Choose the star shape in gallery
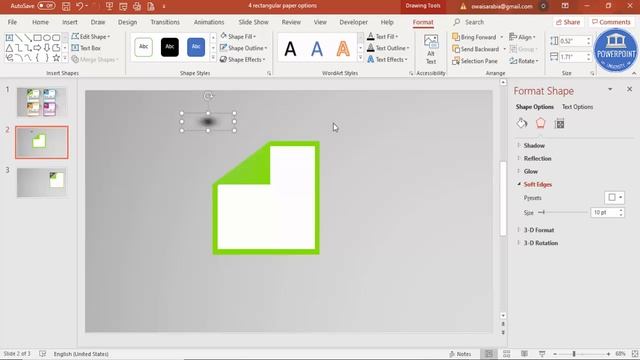640x360 pixels. 56,58
